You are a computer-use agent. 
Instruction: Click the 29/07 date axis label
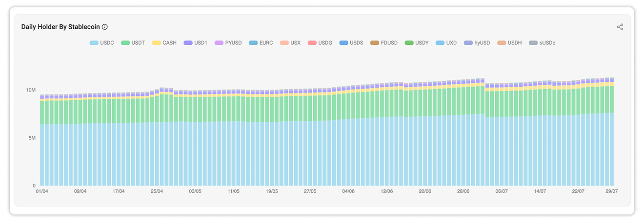[x=612, y=191]
